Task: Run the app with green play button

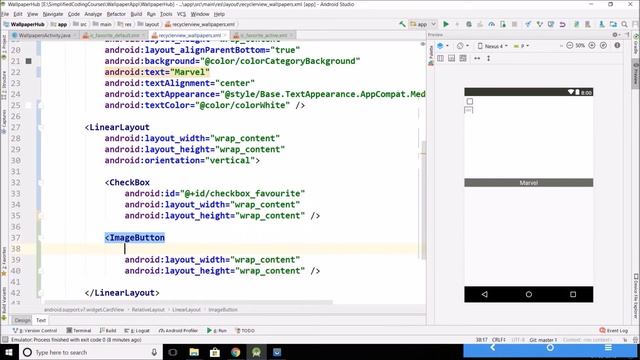Action: [x=446, y=24]
